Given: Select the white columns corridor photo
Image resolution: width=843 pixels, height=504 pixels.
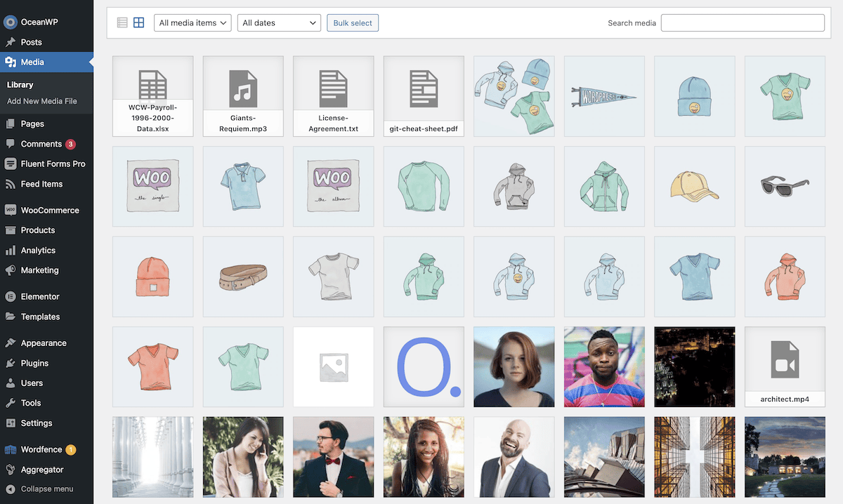Looking at the screenshot, I should coord(153,457).
